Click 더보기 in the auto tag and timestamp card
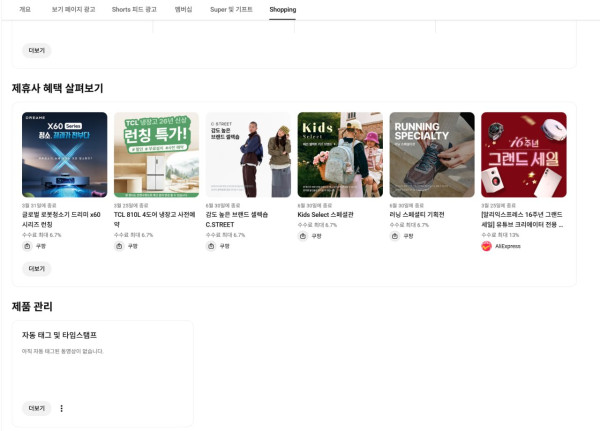Viewport: 600px width, 431px height. pyautogui.click(x=36, y=408)
